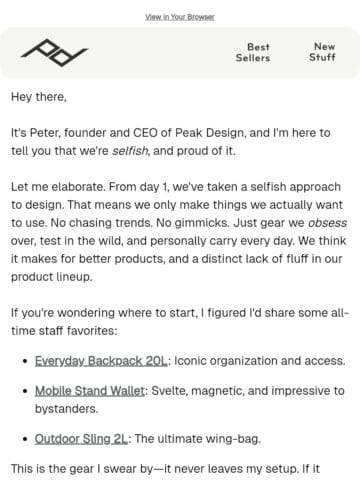Select the Hey there greeting line
This screenshot has width=360, height=480.
coord(39,97)
